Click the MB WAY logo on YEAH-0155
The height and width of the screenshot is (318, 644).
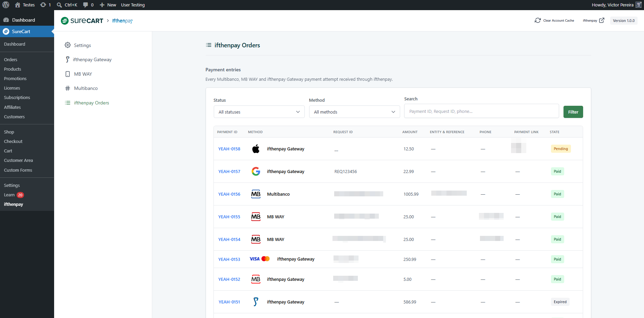click(x=256, y=217)
